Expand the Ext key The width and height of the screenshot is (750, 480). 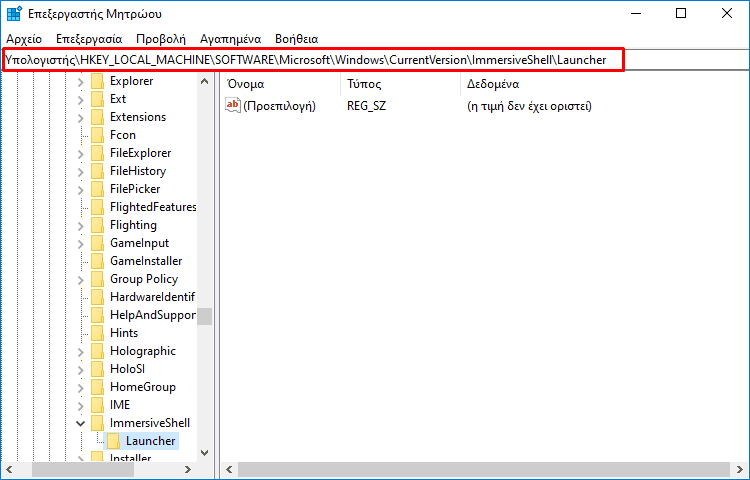tap(80, 99)
